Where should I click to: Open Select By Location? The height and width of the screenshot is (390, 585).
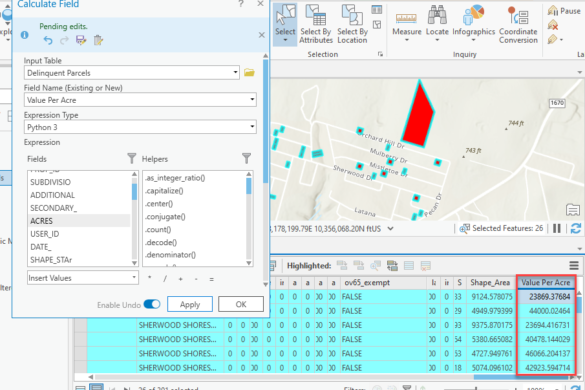pos(352,23)
